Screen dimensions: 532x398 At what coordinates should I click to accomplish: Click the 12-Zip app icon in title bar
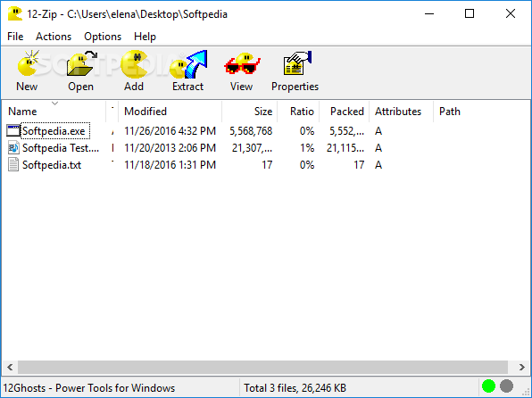[14, 14]
